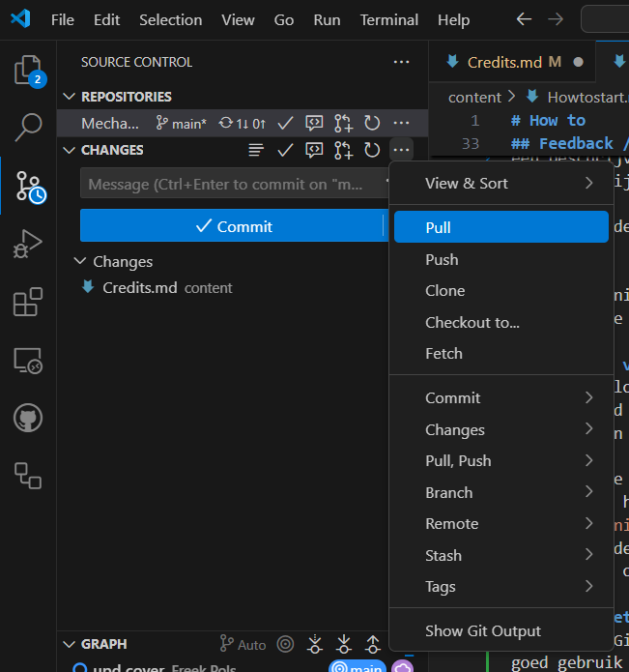Click the main* branch button
629x672 pixels.
[x=181, y=124]
